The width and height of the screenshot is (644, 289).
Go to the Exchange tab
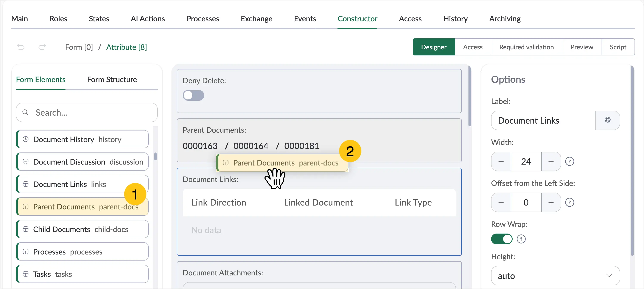pos(257,19)
